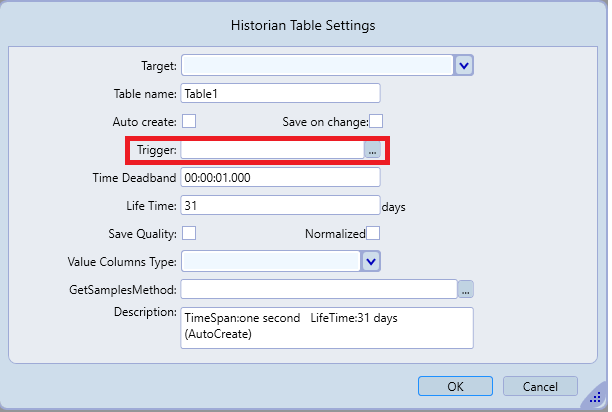The image size is (612, 412).
Task: Select the Time Deadband value field
Action: pos(280,177)
